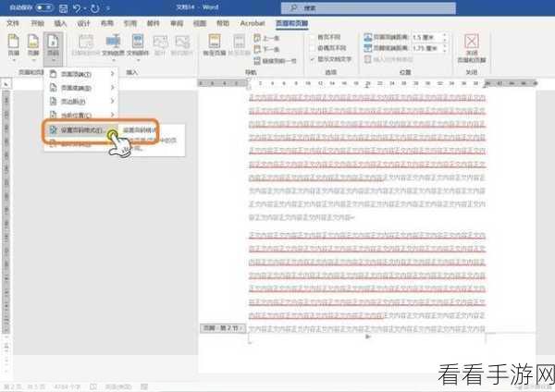Image resolution: width=555 pixels, height=392 pixels.
Task: Open the References (引用) tab
Action: pos(130,23)
